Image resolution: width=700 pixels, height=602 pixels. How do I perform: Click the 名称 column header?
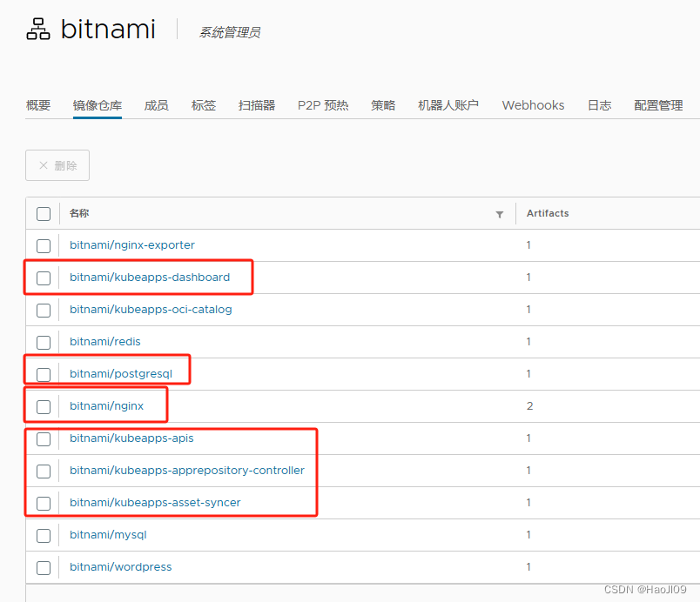point(79,213)
